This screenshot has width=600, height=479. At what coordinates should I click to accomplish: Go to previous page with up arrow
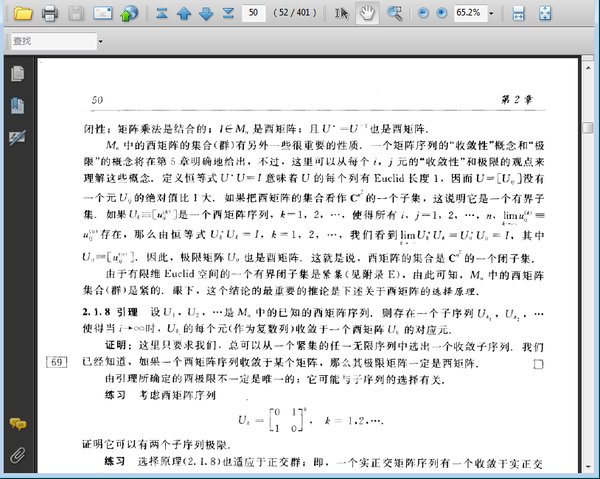(x=184, y=13)
